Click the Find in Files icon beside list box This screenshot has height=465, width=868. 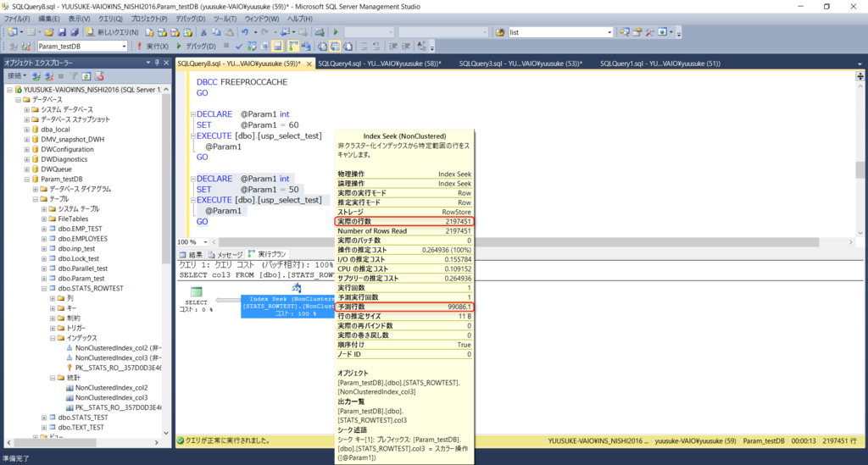pyautogui.click(x=500, y=32)
